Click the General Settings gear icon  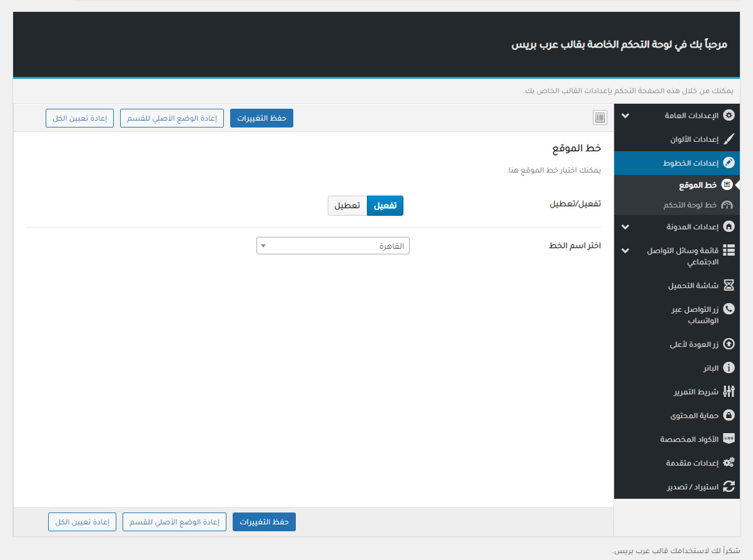(728, 116)
